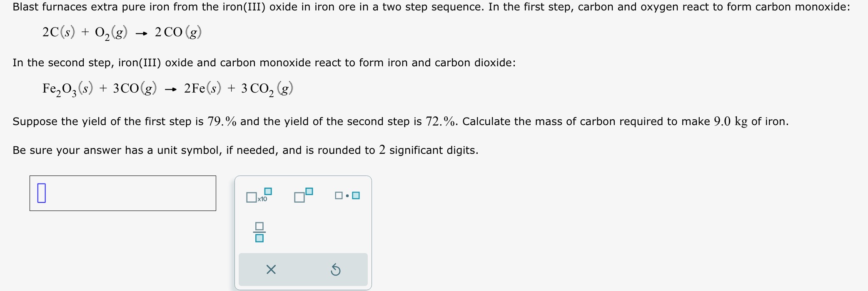This screenshot has width=868, height=291.
Task: Select the exponent box of the x10 icon
Action: (268, 191)
